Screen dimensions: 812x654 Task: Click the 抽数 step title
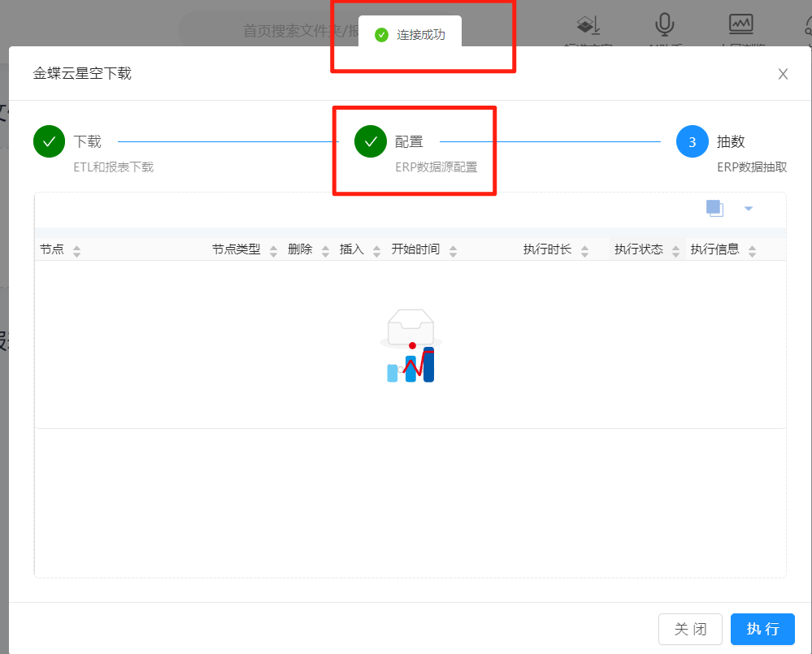[x=731, y=141]
